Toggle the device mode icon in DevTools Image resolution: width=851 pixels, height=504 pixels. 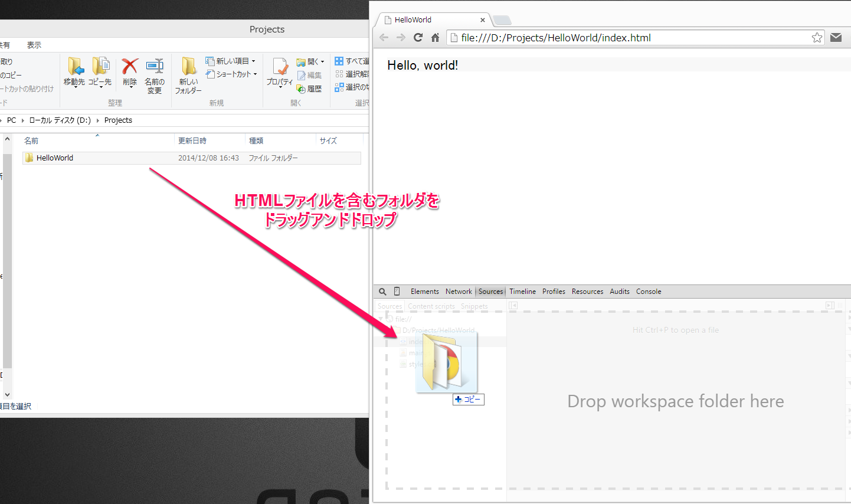pyautogui.click(x=397, y=291)
